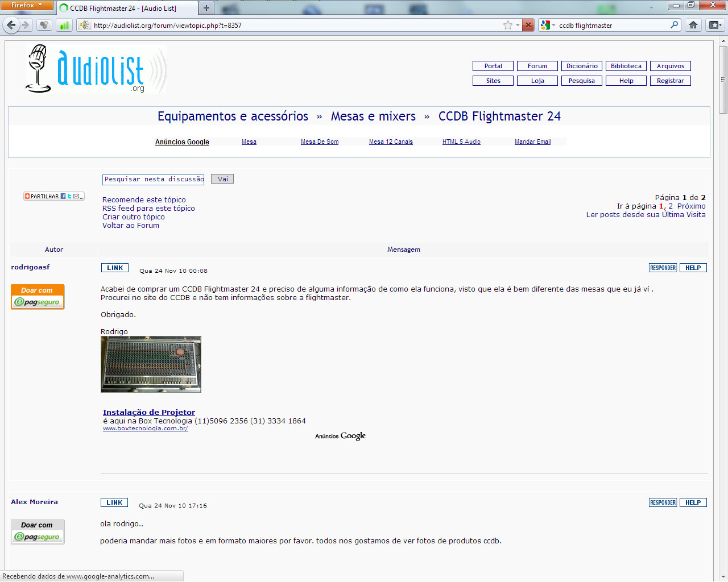Click the mixer photo thumbnail in the post
Screen dimensions: 728x582
tap(151, 364)
